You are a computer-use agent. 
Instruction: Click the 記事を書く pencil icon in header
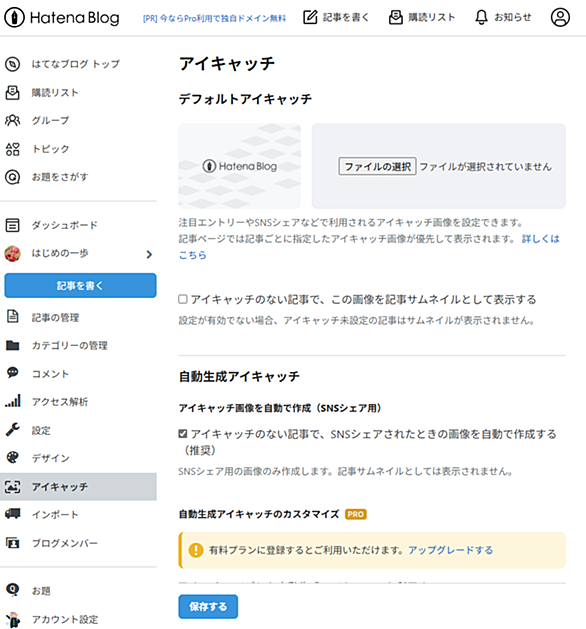[x=310, y=17]
